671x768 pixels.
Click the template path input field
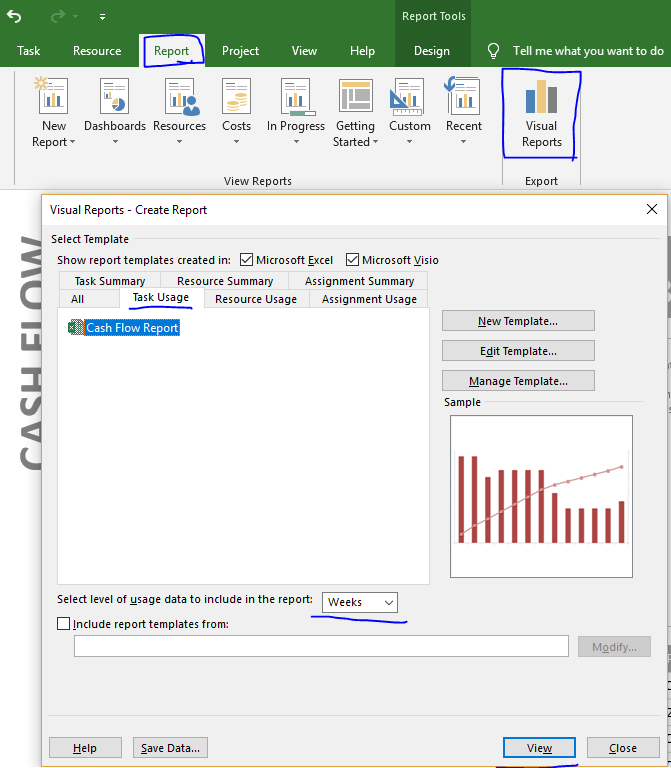point(321,647)
